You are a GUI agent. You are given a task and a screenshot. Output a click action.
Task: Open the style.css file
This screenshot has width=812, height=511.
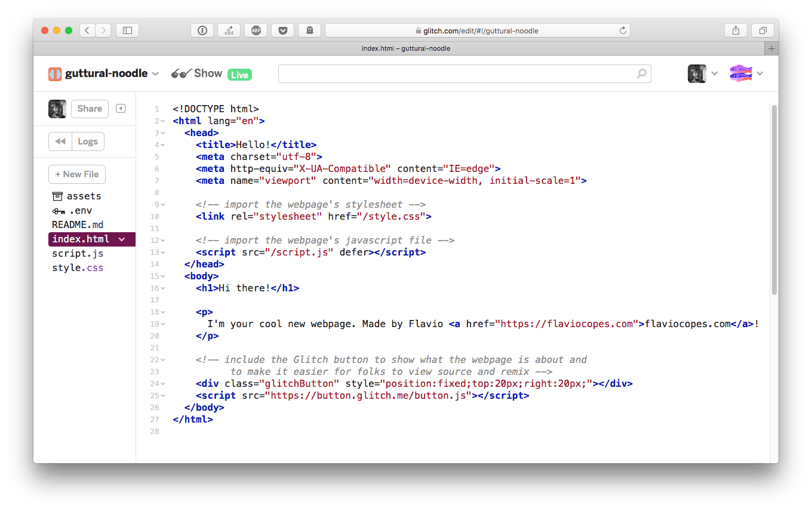78,268
